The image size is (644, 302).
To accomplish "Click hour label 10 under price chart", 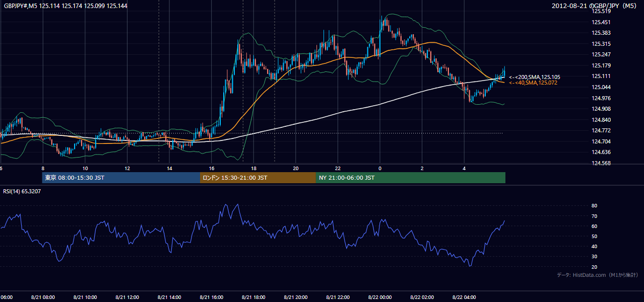I will point(85,169).
